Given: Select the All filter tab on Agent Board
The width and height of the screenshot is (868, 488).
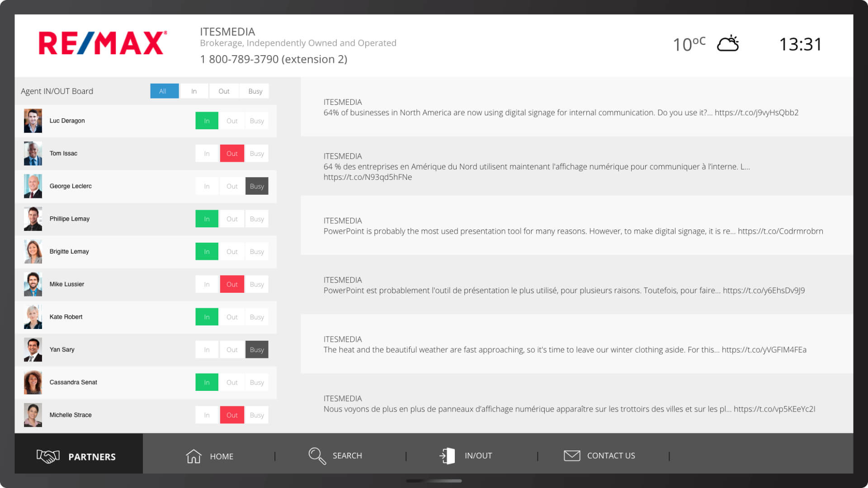Looking at the screenshot, I should (x=163, y=91).
